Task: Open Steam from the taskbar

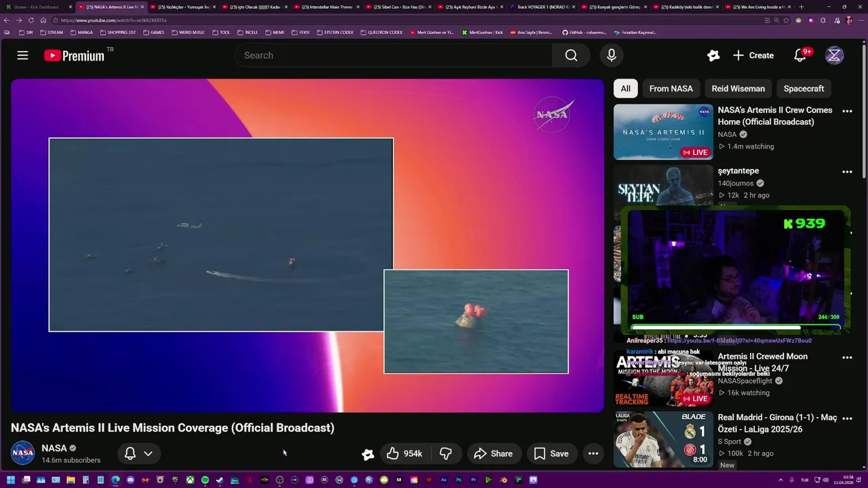Action: coord(220,480)
